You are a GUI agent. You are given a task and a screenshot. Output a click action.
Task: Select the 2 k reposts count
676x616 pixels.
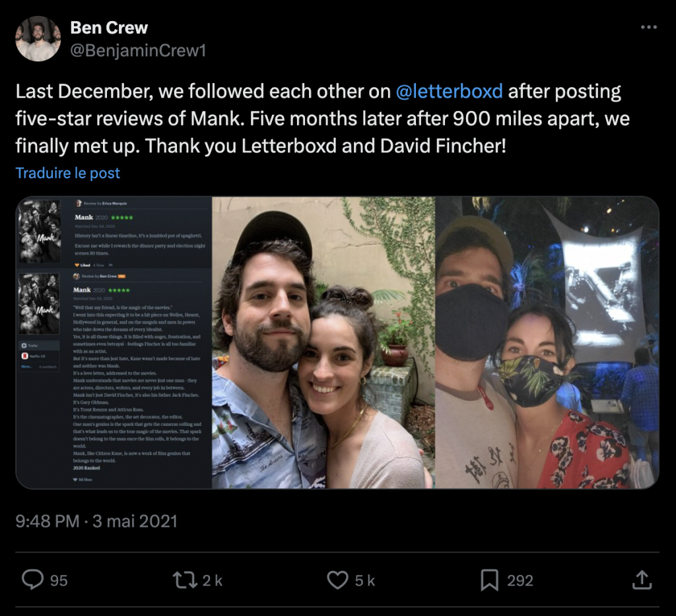coord(212,581)
